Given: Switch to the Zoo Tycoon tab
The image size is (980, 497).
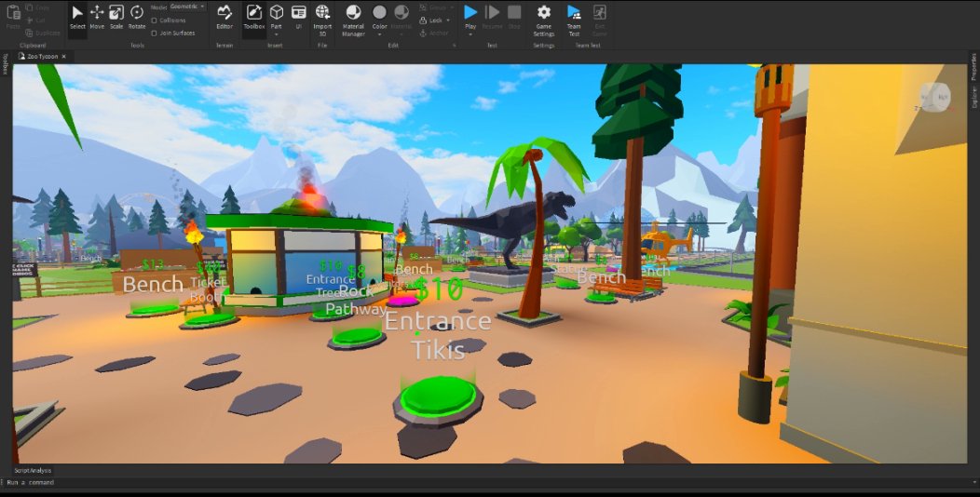Looking at the screenshot, I should click(41, 56).
